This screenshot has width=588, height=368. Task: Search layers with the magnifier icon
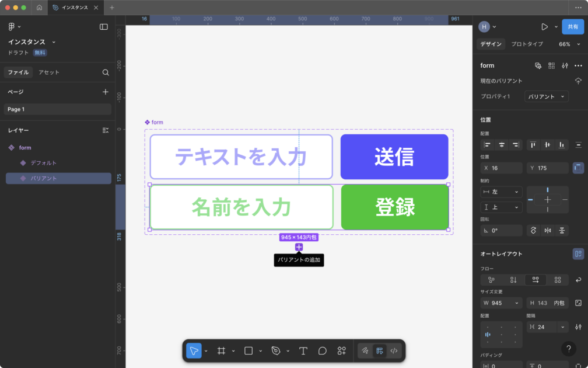click(x=106, y=72)
